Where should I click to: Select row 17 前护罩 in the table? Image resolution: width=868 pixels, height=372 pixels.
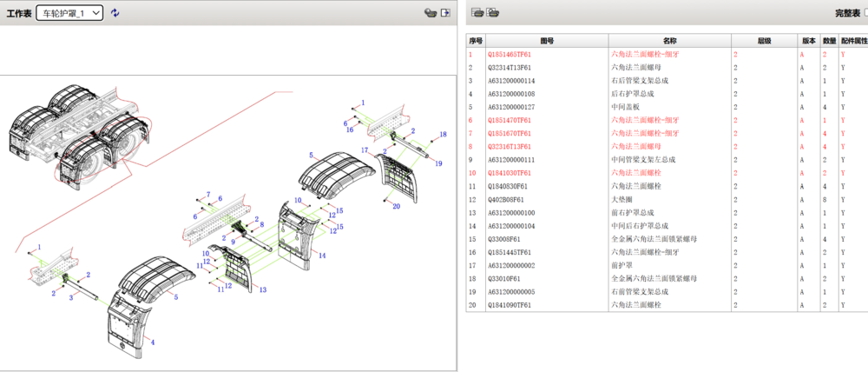point(622,265)
